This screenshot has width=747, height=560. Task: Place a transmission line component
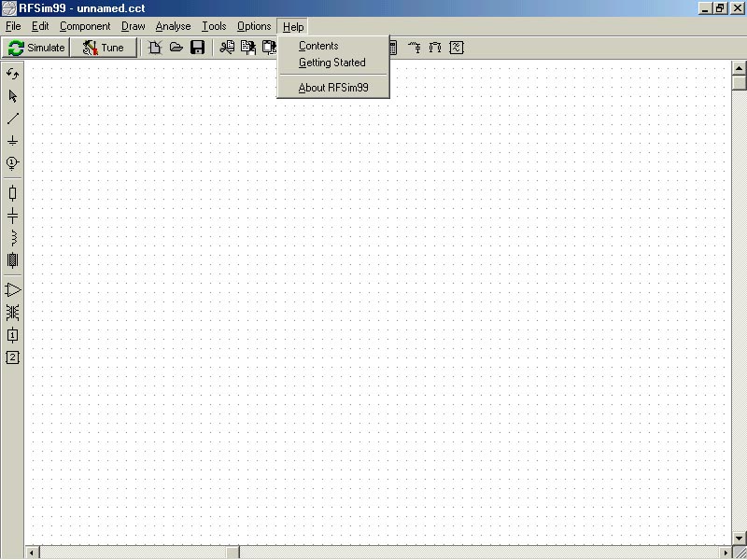(x=13, y=260)
